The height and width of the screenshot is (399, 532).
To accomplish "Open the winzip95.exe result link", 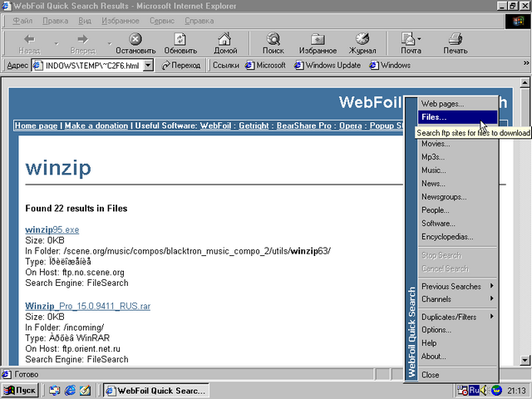I will [52, 229].
